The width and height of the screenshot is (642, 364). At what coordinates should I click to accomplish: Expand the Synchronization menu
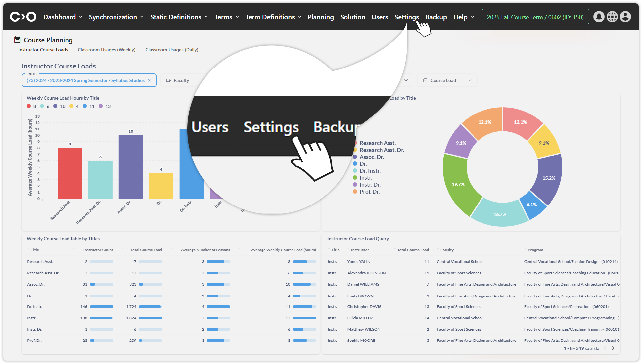116,17
